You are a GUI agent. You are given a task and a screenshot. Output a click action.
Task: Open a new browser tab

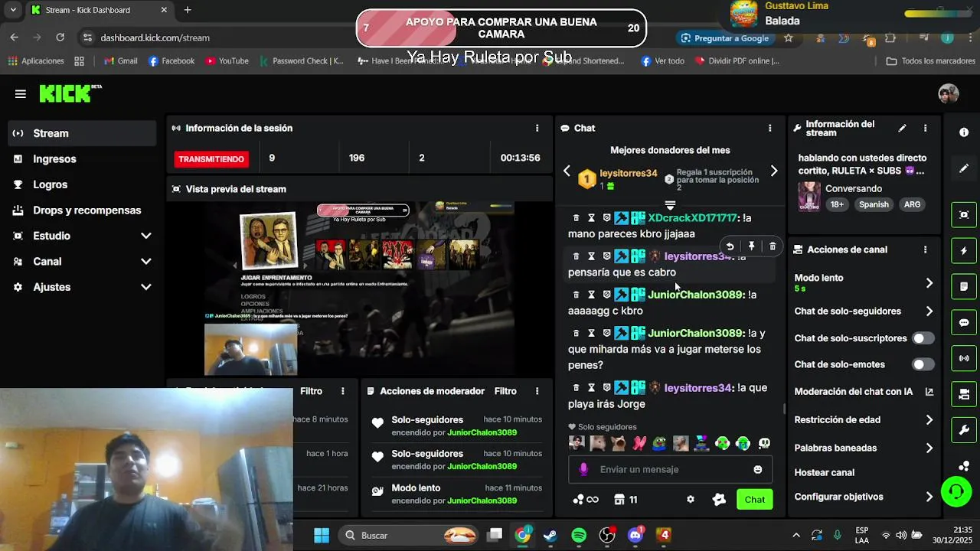point(188,10)
